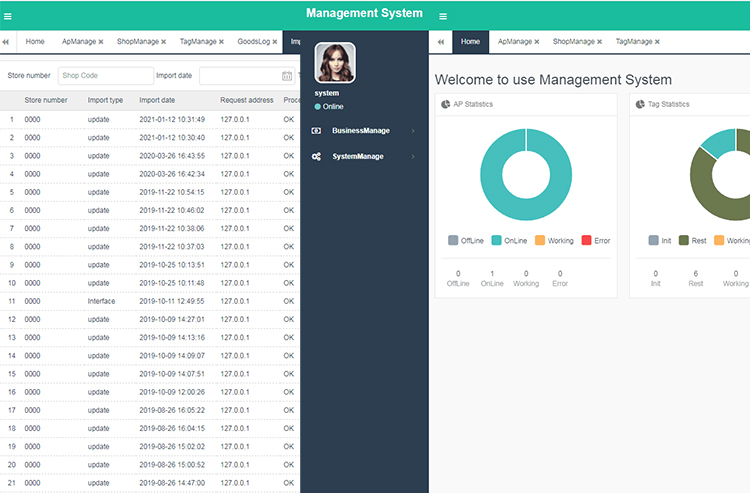Click the calendar icon in the Import date field
This screenshot has width=750, height=493.
287,76
